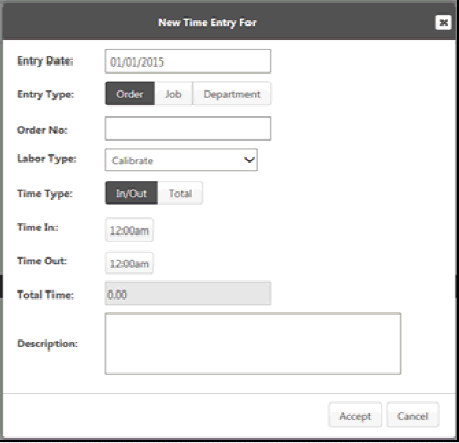Choose the Department entry type
Image resolution: width=459 pixels, height=443 pixels.
tap(232, 94)
